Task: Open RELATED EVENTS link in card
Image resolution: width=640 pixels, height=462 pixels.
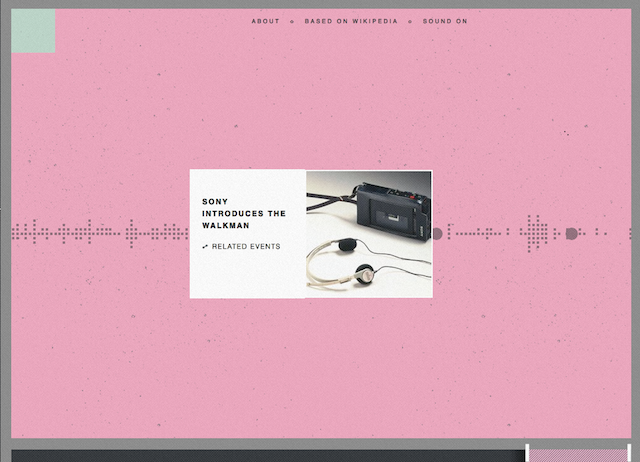Action: 246,247
